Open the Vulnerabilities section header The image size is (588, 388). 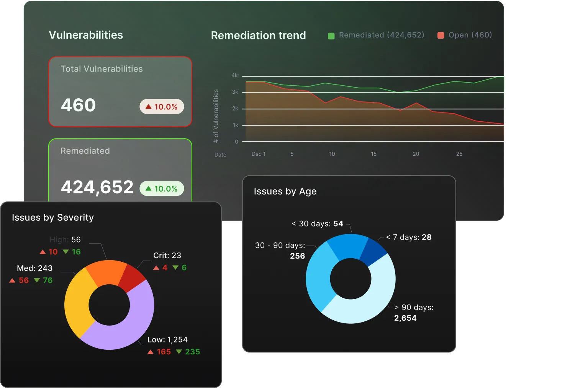tap(85, 35)
